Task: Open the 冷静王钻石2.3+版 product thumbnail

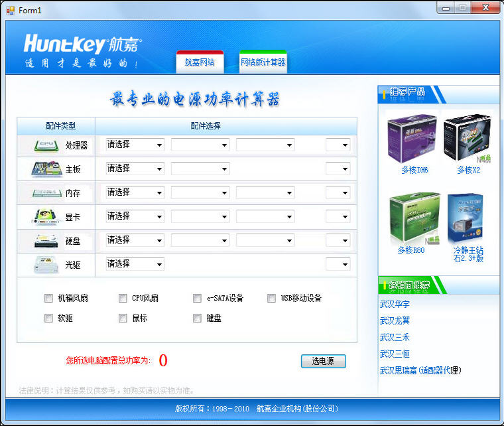Action: pyautogui.click(x=465, y=218)
